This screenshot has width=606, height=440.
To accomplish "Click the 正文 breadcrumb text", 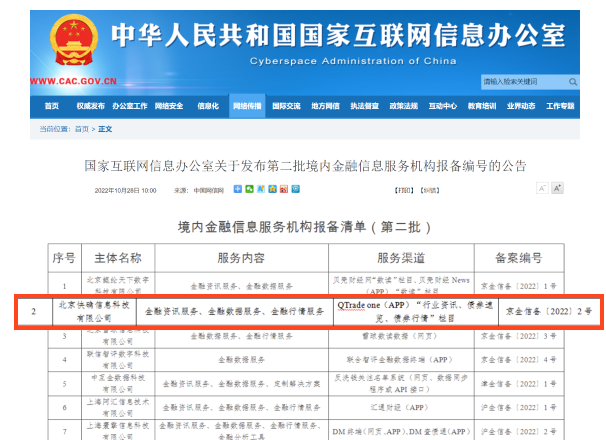I will pos(105,129).
